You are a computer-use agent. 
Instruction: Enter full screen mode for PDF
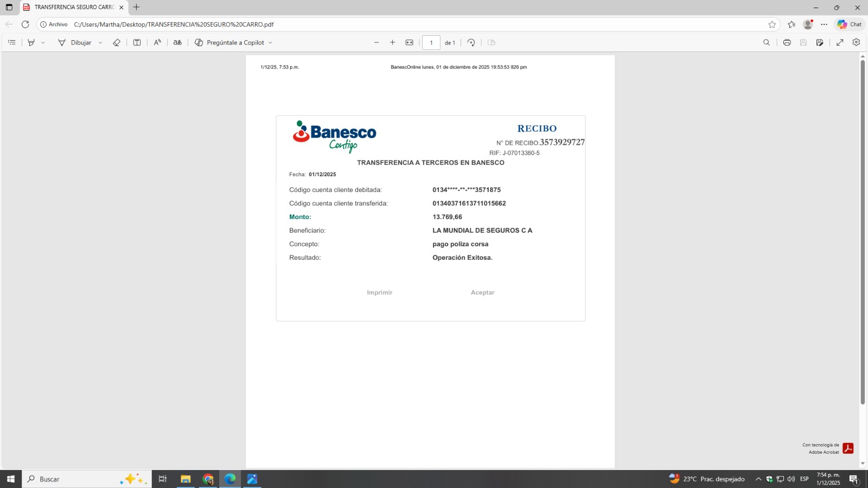tap(840, 42)
